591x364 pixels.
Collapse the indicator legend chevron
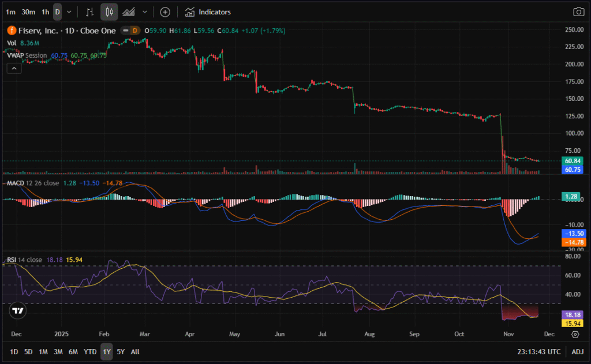pyautogui.click(x=14, y=68)
